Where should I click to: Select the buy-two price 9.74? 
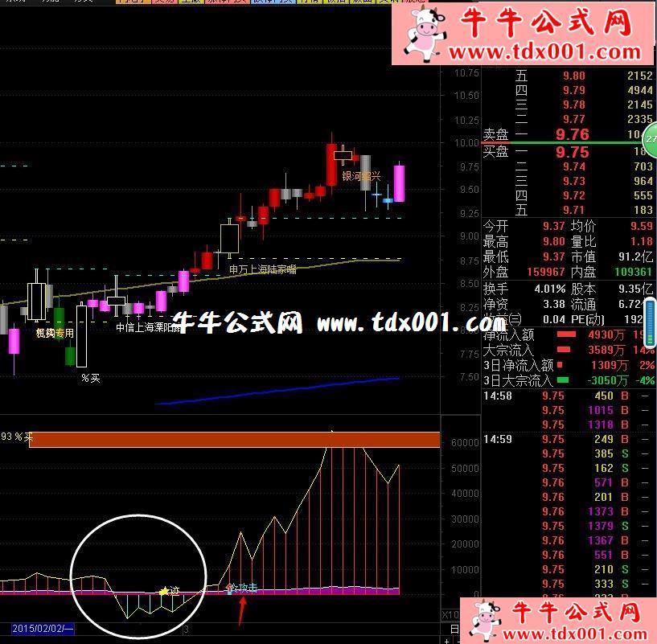574,166
